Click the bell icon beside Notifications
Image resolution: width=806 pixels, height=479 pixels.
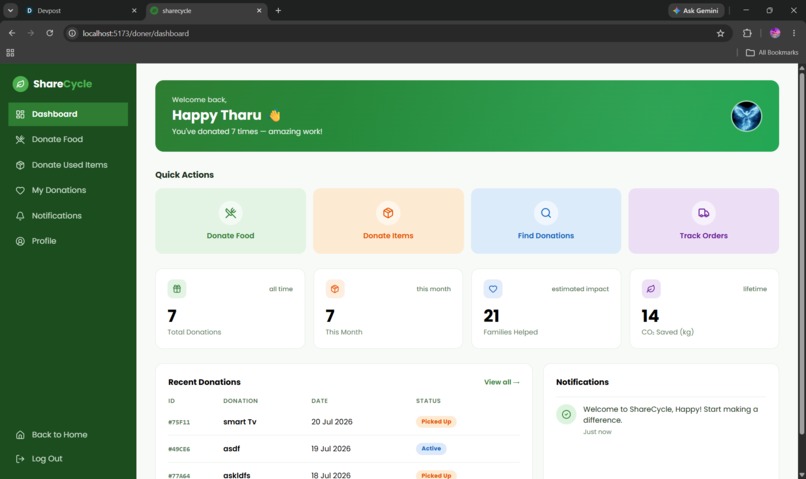click(x=20, y=216)
